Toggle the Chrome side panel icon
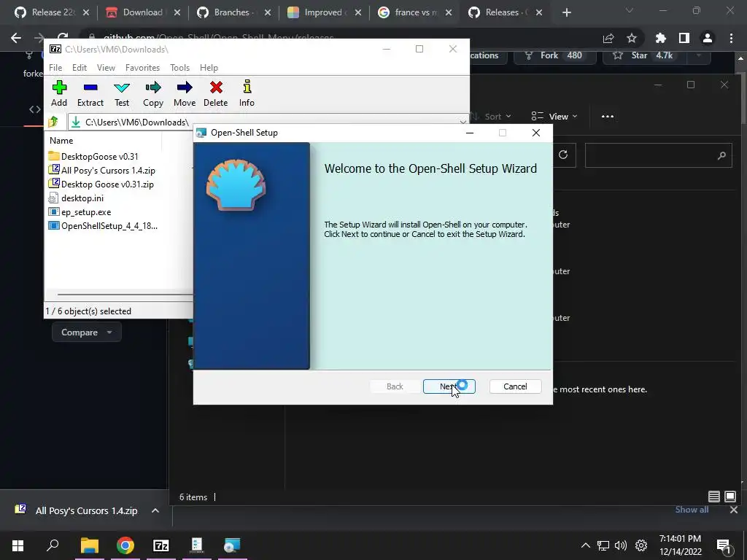Screen dimensions: 747x560 pyautogui.click(x=684, y=38)
